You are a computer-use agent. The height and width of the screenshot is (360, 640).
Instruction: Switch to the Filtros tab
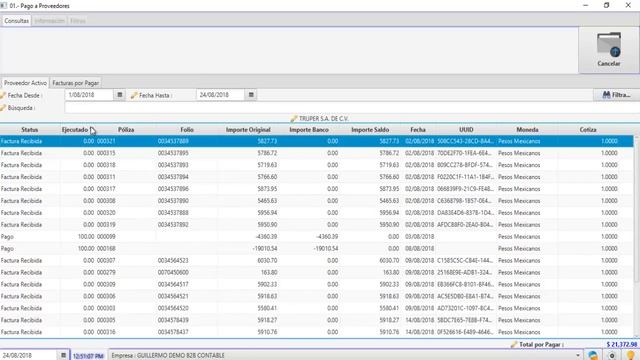(78, 20)
